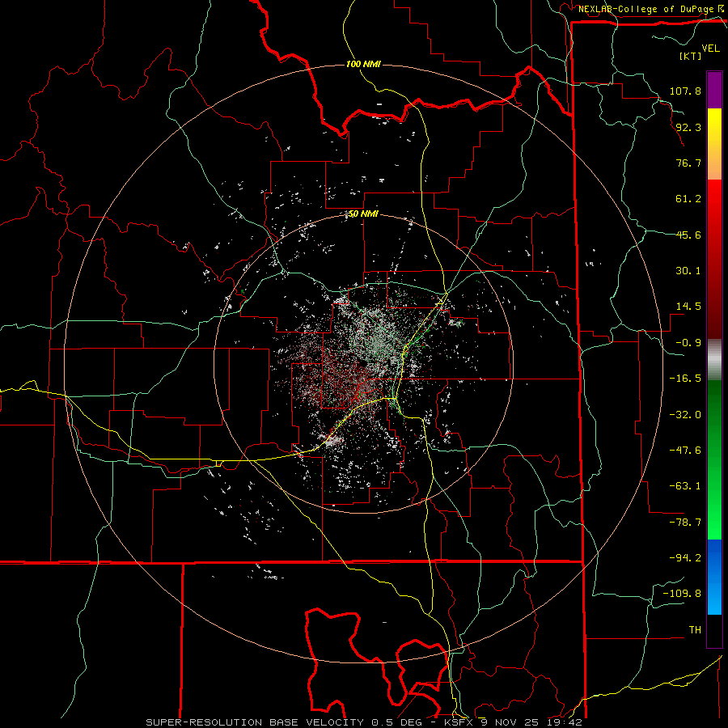The image size is (728, 728).
Task: Click the 76.7 legend value
Action: tap(688, 163)
